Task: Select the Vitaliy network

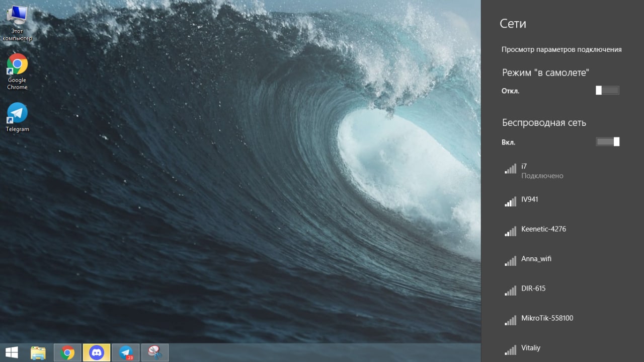Action: click(562, 348)
